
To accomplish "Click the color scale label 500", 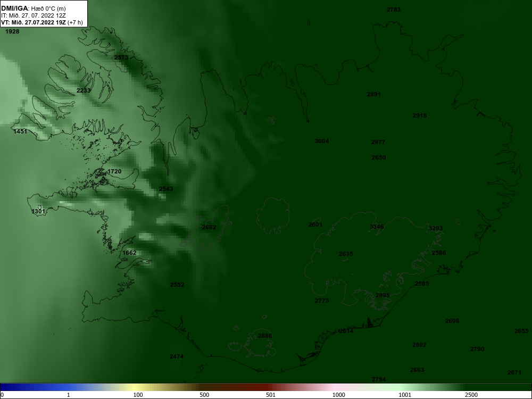I will click(x=204, y=395).
